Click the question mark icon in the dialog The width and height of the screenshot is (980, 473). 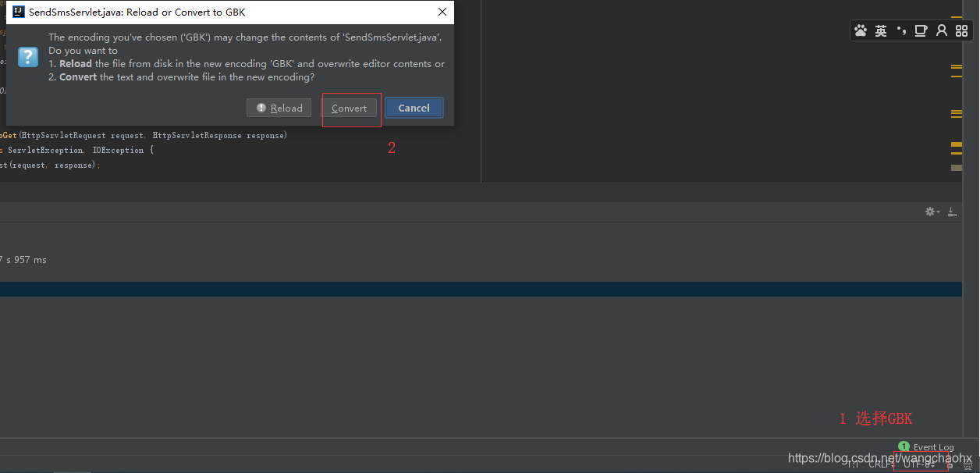tap(28, 57)
